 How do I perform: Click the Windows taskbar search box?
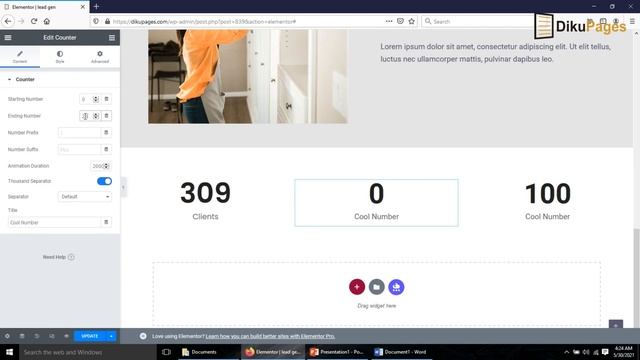(x=88, y=352)
